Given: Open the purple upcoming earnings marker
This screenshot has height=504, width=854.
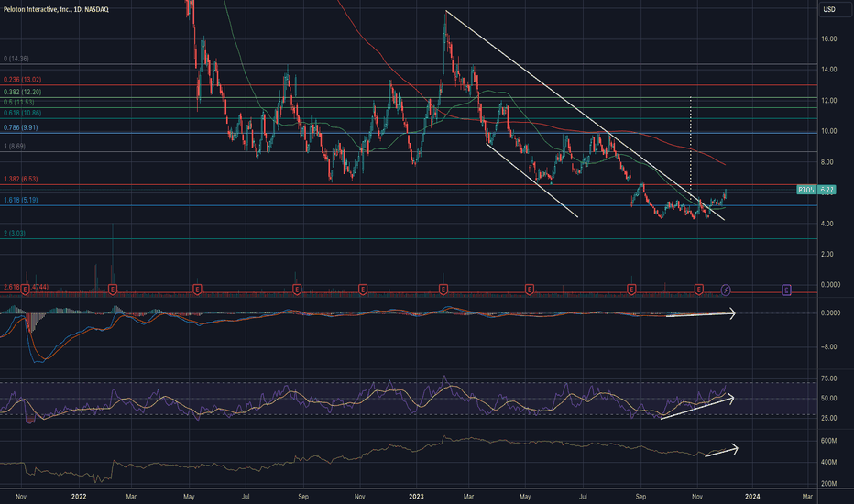Looking at the screenshot, I should click(786, 290).
